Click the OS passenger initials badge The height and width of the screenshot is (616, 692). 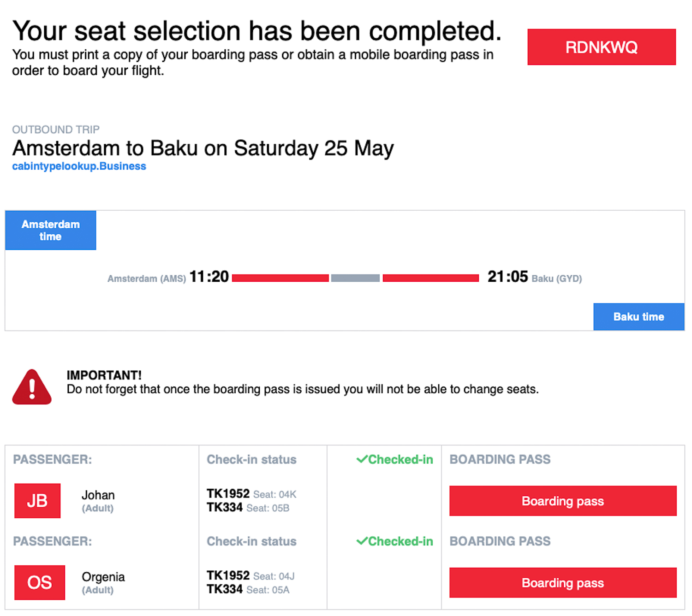pos(40,582)
